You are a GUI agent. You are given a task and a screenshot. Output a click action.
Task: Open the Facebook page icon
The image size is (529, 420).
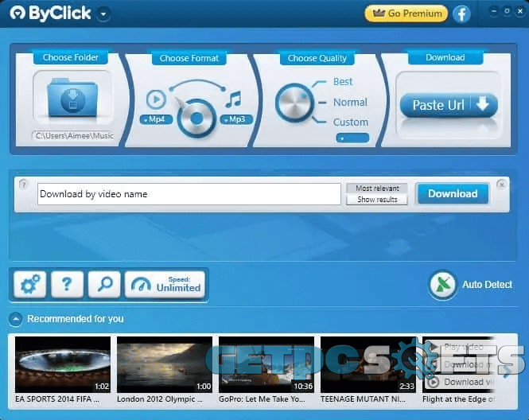pos(461,14)
